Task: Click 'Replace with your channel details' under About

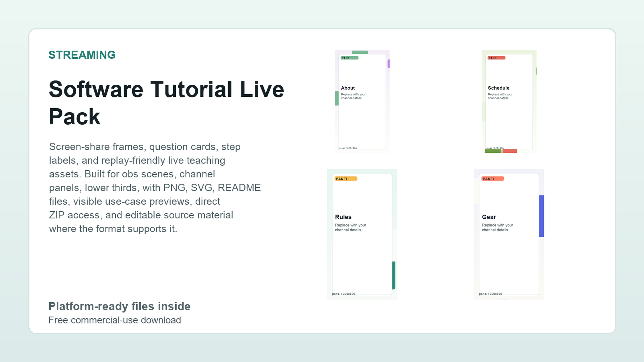Action: click(353, 96)
